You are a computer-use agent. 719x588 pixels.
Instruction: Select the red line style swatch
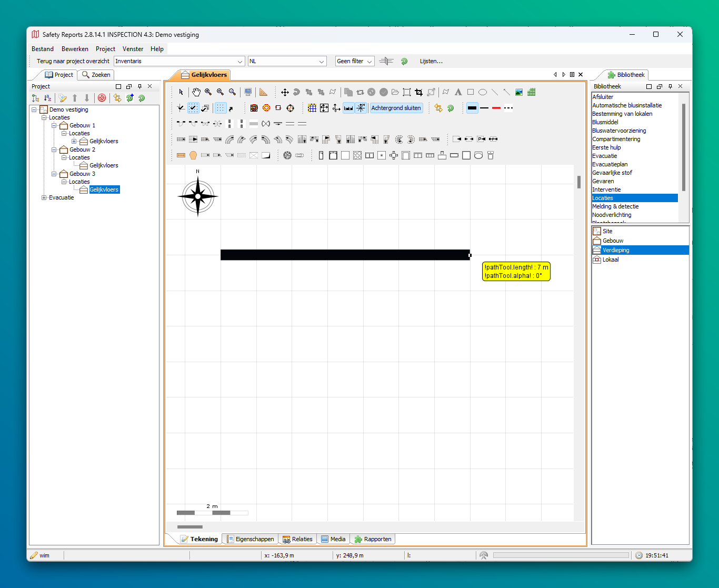(496, 108)
